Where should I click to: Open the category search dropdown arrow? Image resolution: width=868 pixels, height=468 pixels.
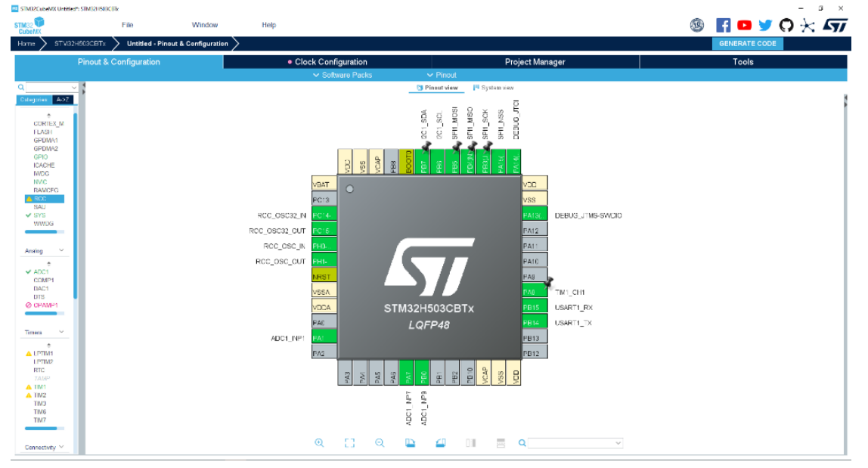coord(74,88)
